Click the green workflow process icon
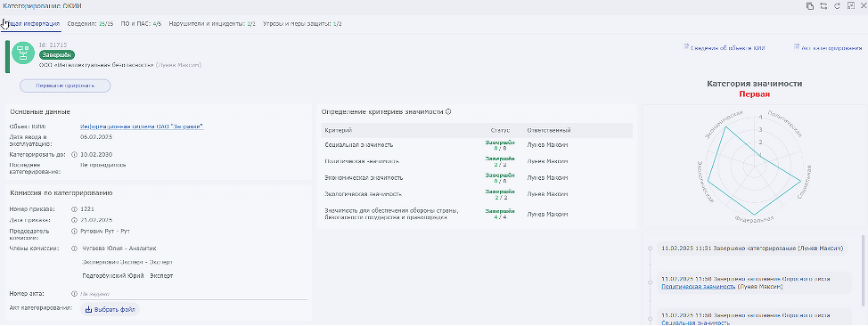This screenshot has height=326, width=868. tap(22, 53)
